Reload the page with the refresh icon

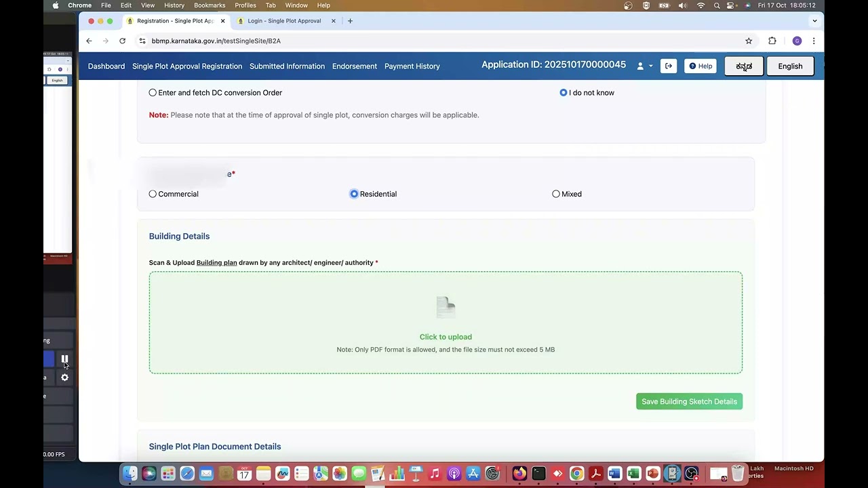click(x=122, y=41)
